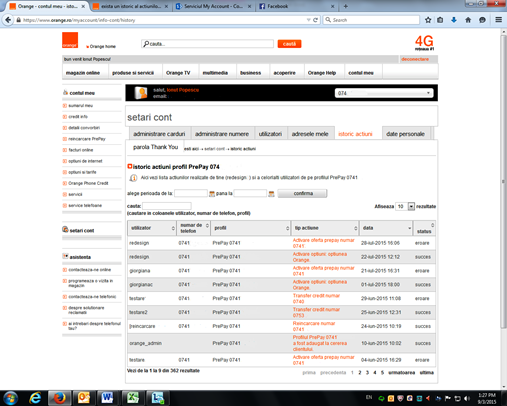This screenshot has height=406, width=507.
Task: Open the bookmarks list icon in toolbar
Action: [x=440, y=20]
